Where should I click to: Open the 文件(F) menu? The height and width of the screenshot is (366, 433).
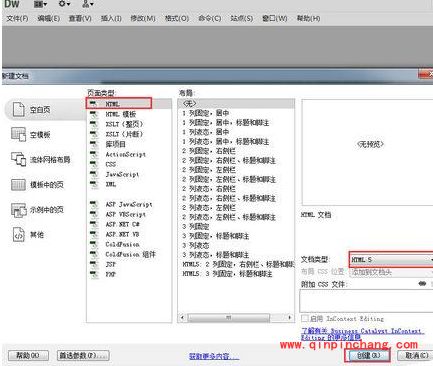pyautogui.click(x=17, y=18)
